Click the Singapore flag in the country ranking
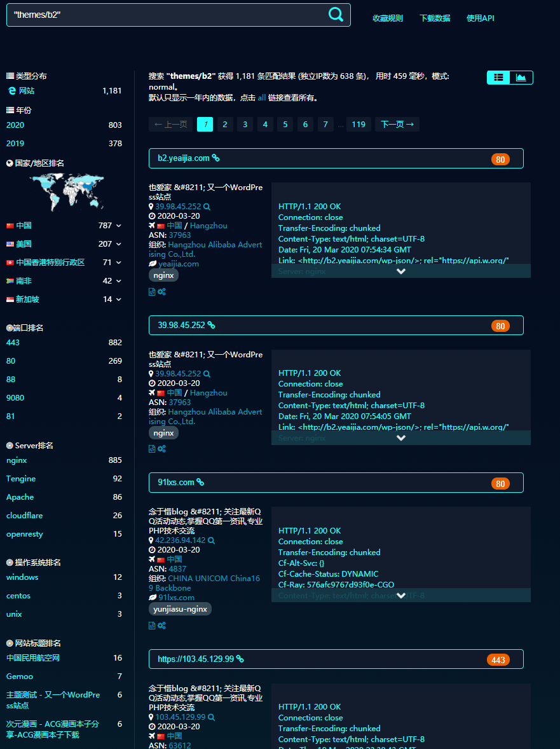Image resolution: width=560 pixels, height=749 pixels. click(x=10, y=299)
